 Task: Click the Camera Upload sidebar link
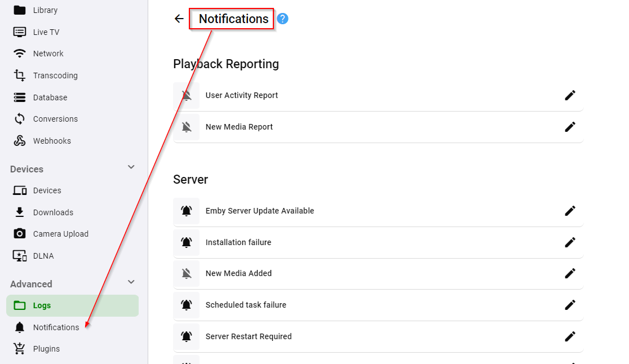tap(60, 234)
